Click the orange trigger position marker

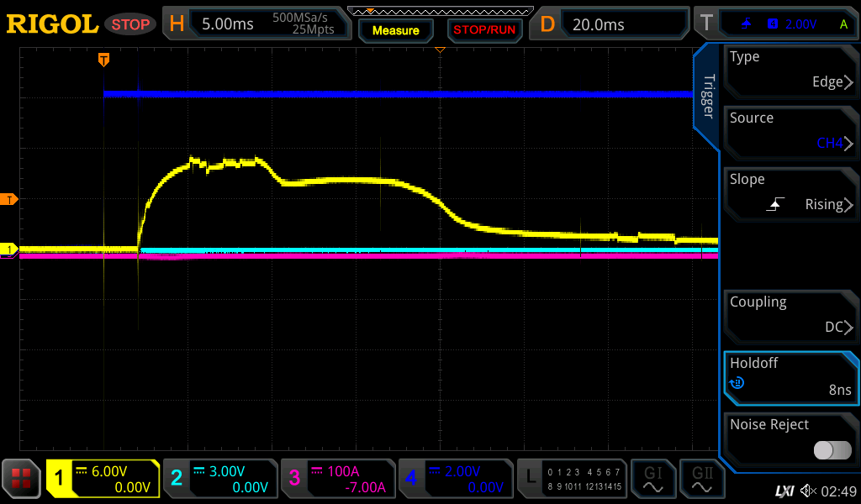pos(103,60)
